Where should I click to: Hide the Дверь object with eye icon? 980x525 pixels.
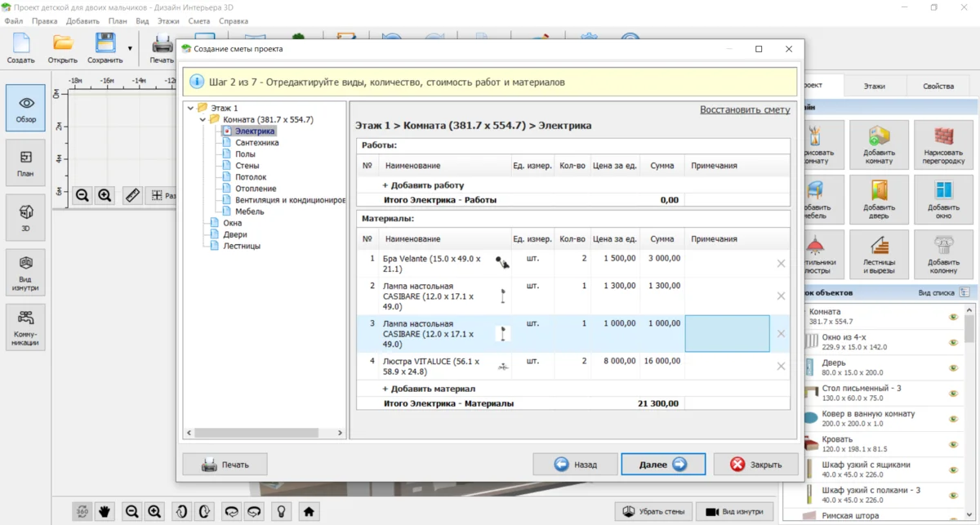[953, 368]
